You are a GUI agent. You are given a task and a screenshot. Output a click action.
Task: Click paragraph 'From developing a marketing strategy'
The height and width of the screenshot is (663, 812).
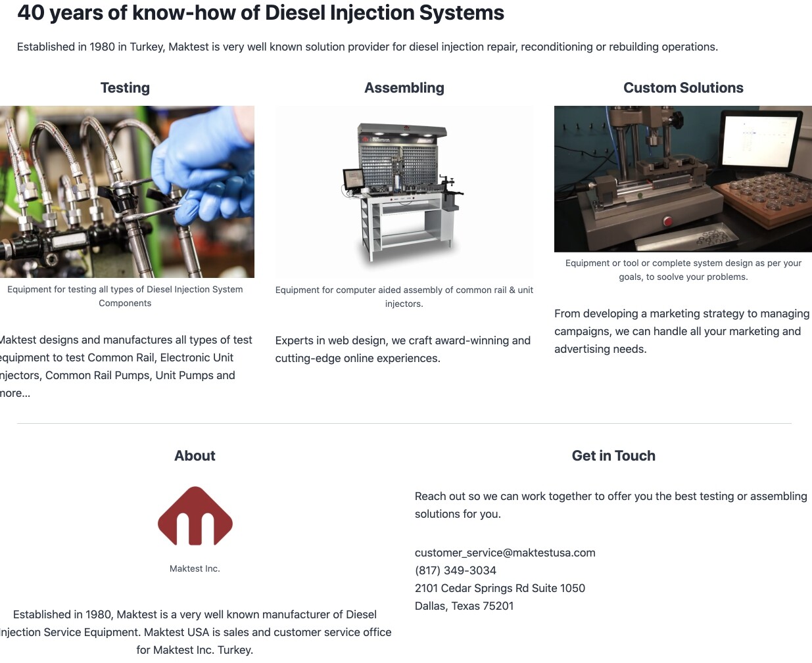click(x=682, y=331)
